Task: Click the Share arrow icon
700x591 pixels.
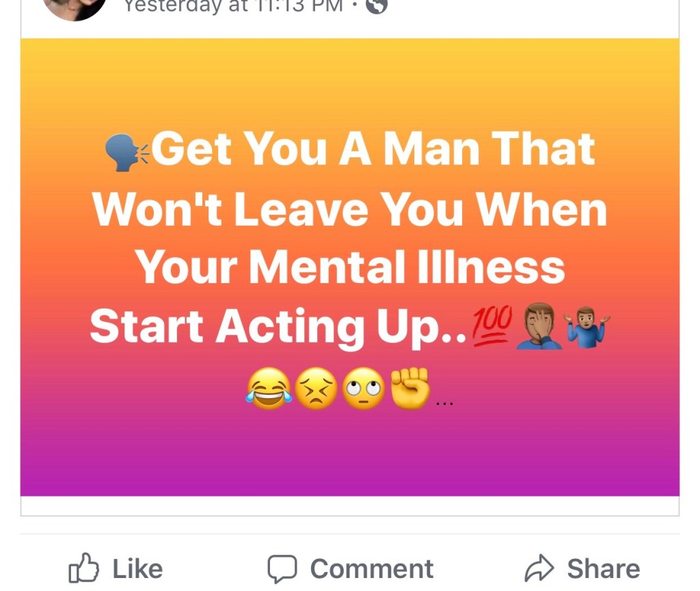Action: [539, 568]
